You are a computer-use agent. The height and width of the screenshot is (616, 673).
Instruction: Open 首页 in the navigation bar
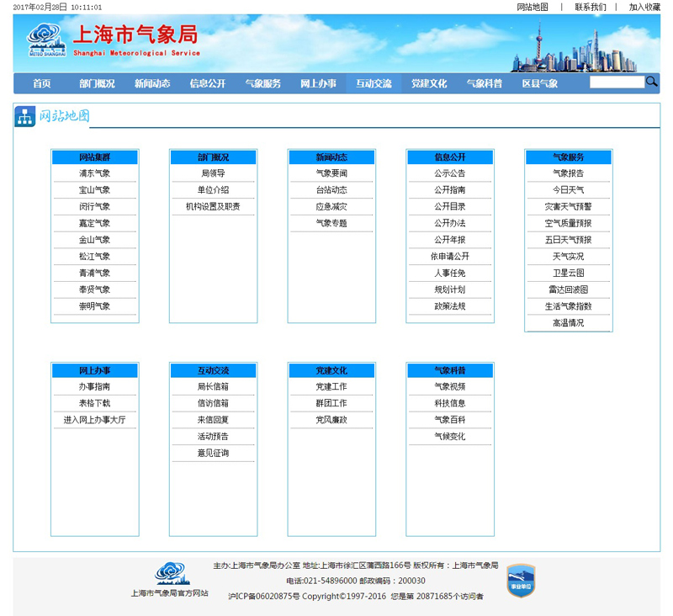coord(41,83)
